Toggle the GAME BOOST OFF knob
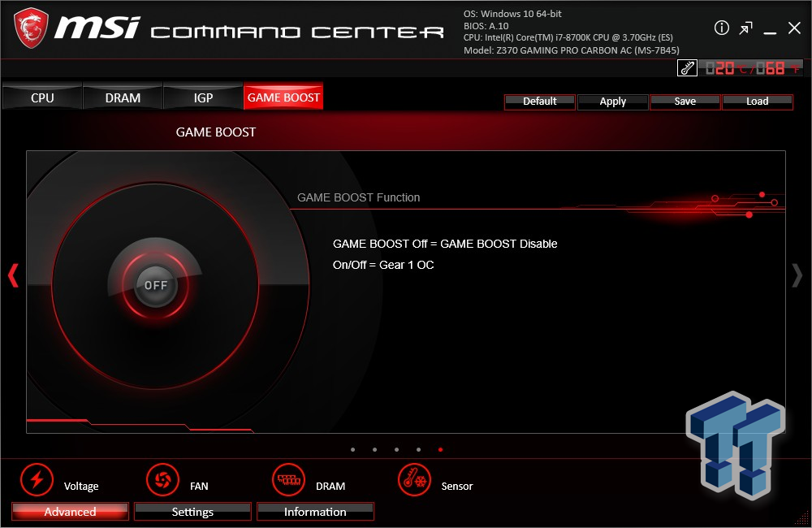This screenshot has height=528, width=812. coord(155,285)
